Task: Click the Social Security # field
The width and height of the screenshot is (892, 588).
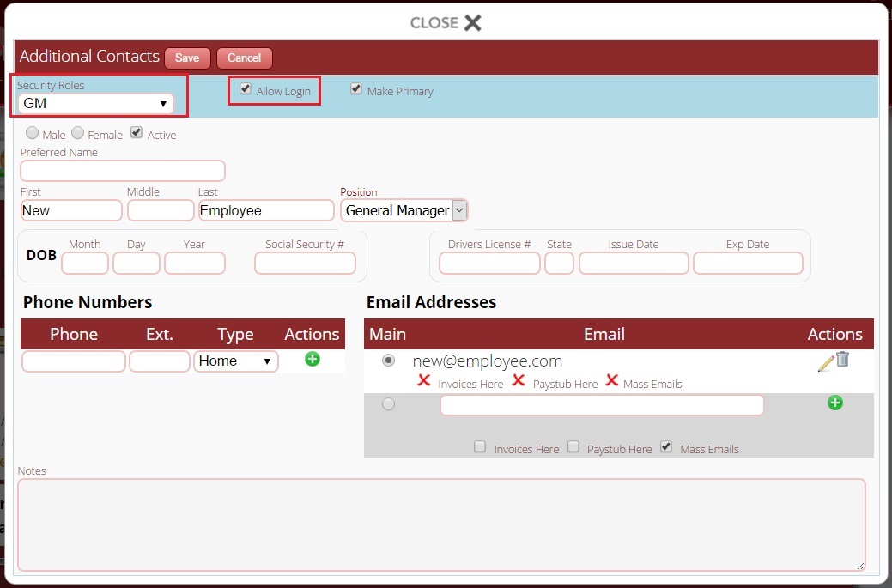Action: click(x=305, y=264)
